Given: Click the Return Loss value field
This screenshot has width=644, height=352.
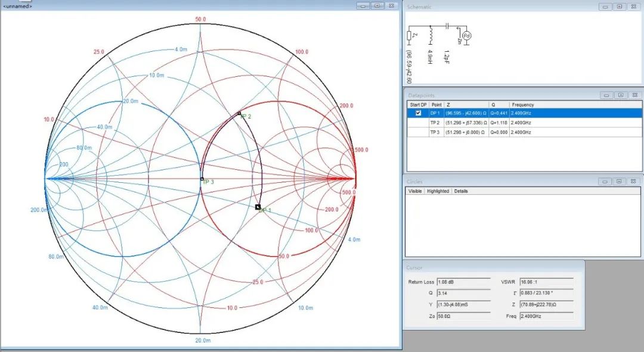Looking at the screenshot, I should point(464,282).
